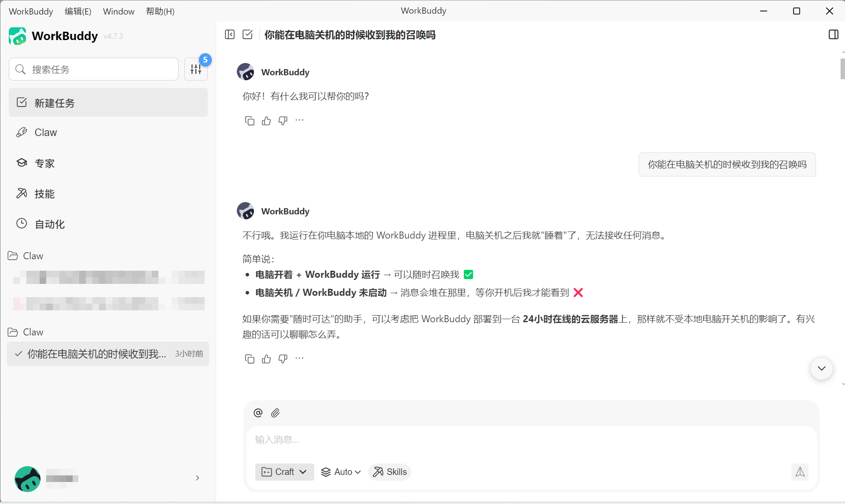This screenshot has height=504, width=845.
Task: Click the 新建任务 button
Action: 108,103
